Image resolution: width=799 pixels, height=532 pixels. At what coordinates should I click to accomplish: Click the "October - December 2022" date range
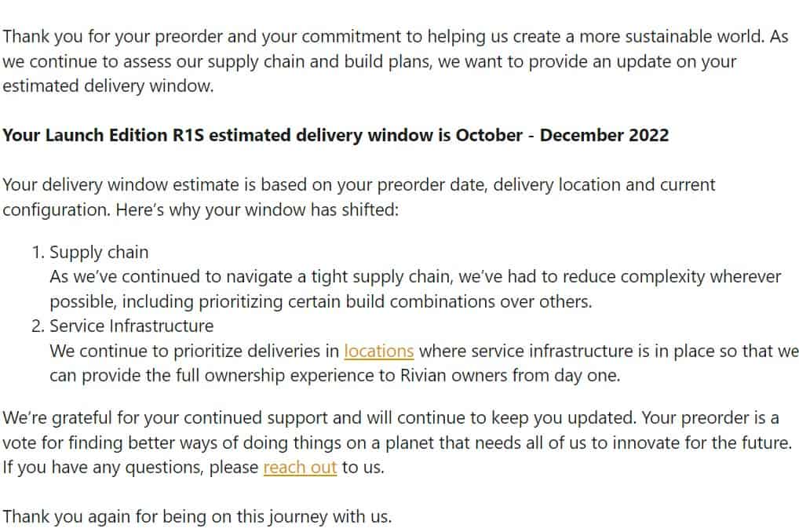[x=563, y=135]
